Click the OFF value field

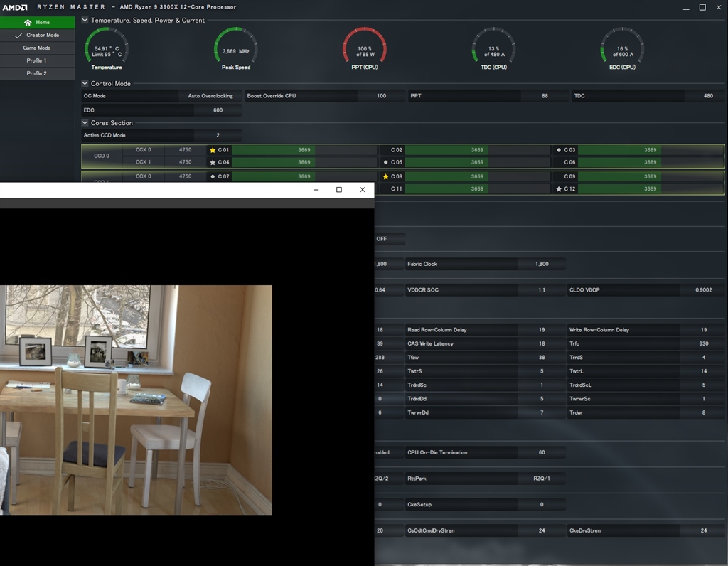coord(390,239)
